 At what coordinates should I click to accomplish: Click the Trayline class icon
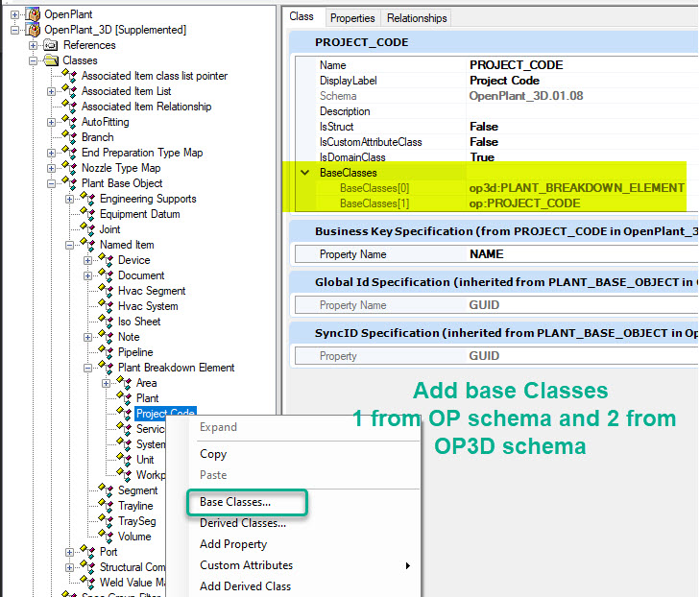[106, 506]
